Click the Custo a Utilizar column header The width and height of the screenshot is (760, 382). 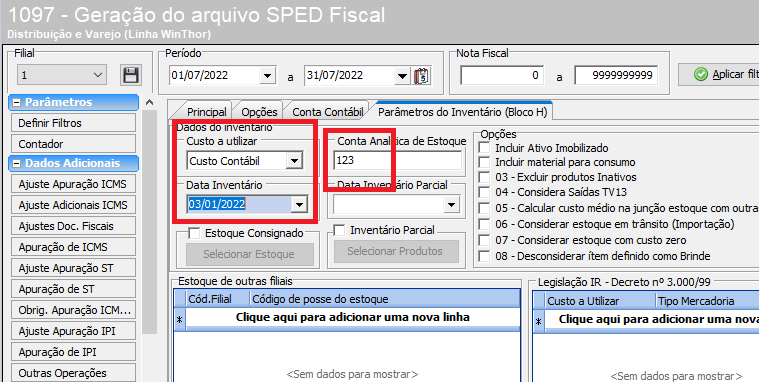coord(600,301)
